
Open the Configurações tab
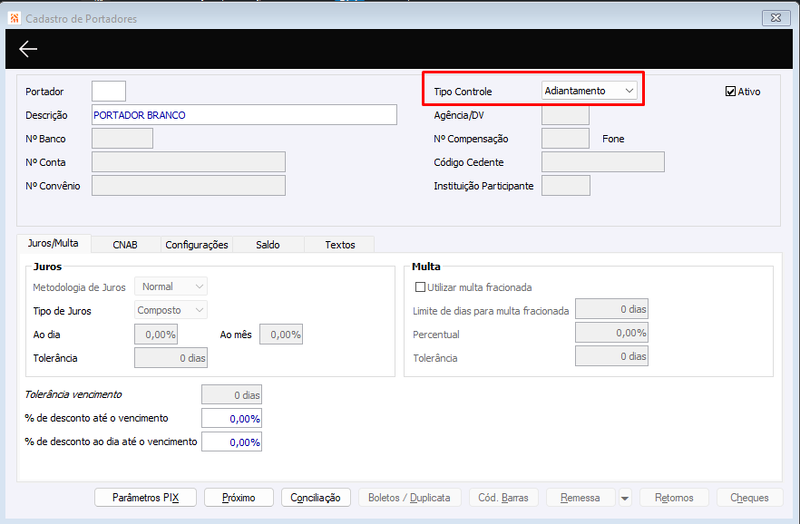196,245
